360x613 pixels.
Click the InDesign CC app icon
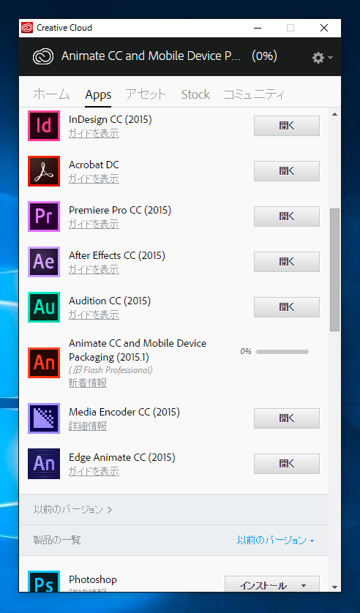click(44, 125)
